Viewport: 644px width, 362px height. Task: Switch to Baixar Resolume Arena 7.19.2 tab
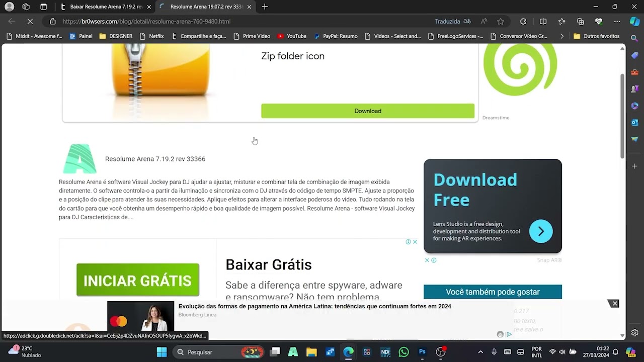click(x=106, y=7)
